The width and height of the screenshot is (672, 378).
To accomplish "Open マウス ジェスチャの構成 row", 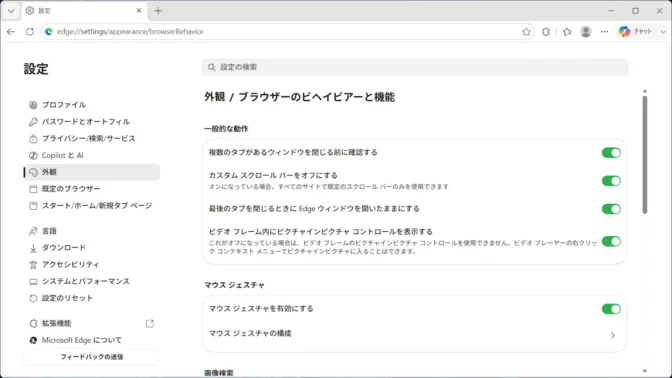I will [x=414, y=334].
